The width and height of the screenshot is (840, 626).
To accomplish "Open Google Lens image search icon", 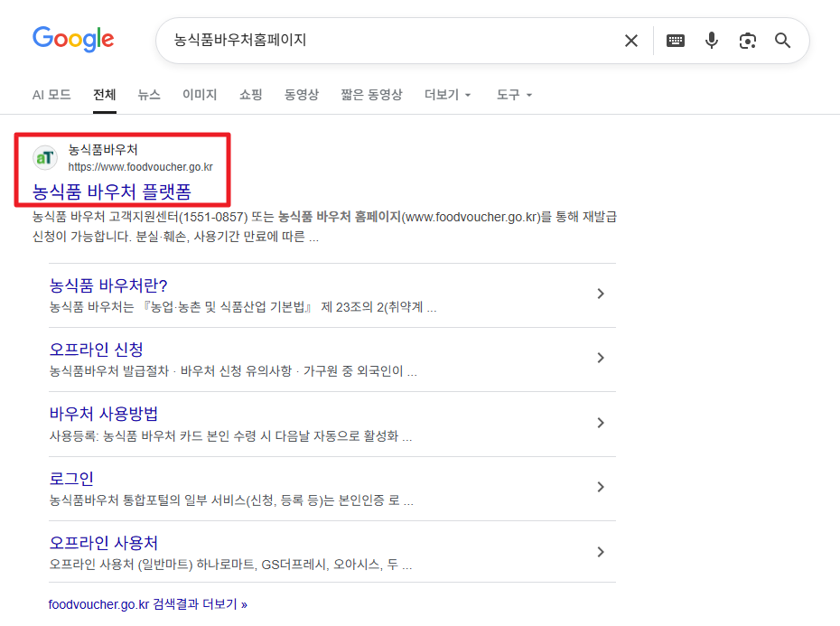I will (747, 40).
